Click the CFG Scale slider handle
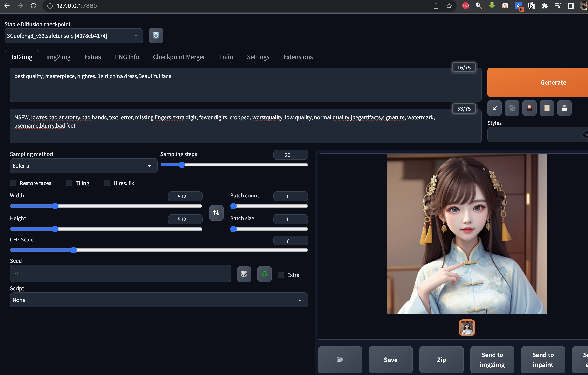The image size is (588, 375). (x=74, y=250)
